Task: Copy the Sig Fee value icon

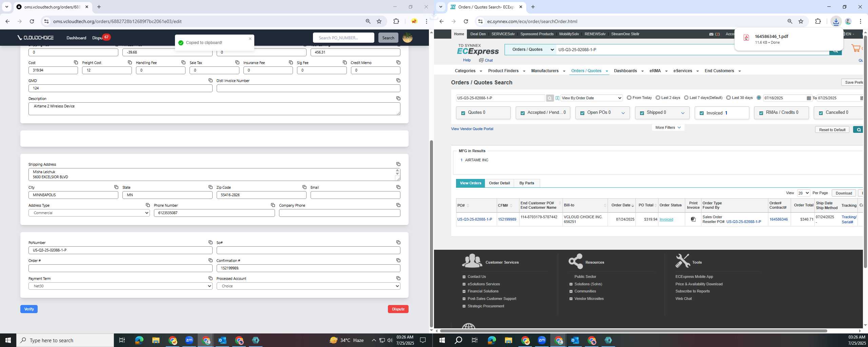Action: 345,62
